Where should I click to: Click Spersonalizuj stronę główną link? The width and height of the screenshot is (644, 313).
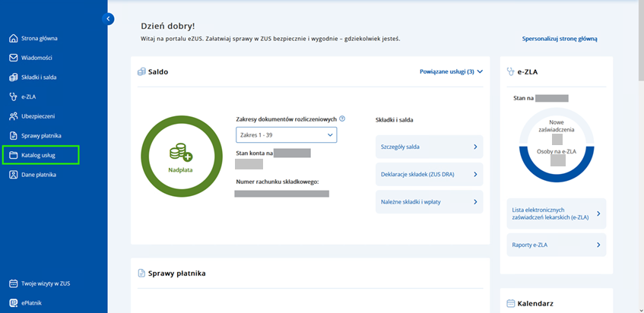pyautogui.click(x=559, y=38)
